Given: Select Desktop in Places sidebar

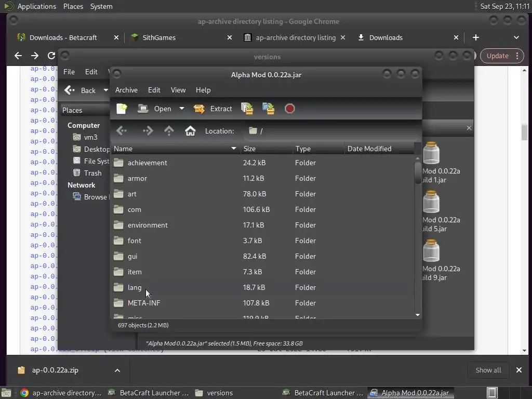Looking at the screenshot, I should 91,149.
